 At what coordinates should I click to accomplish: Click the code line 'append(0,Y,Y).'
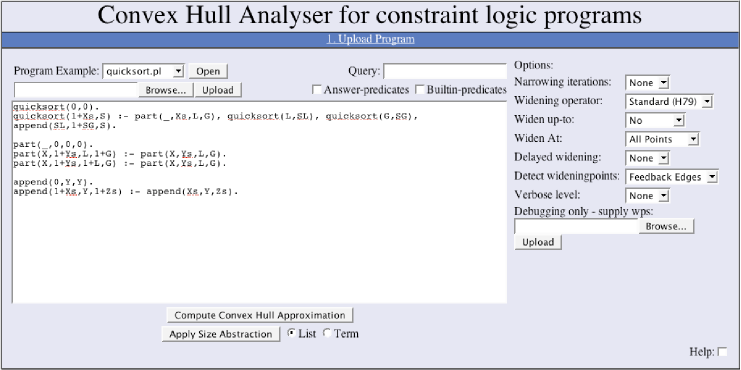[x=53, y=182]
